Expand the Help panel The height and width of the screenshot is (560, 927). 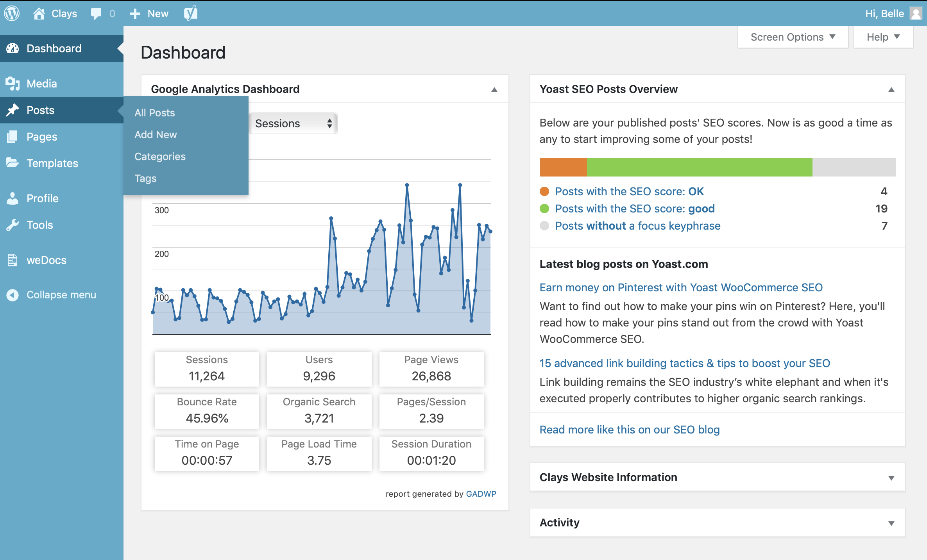[x=883, y=37]
